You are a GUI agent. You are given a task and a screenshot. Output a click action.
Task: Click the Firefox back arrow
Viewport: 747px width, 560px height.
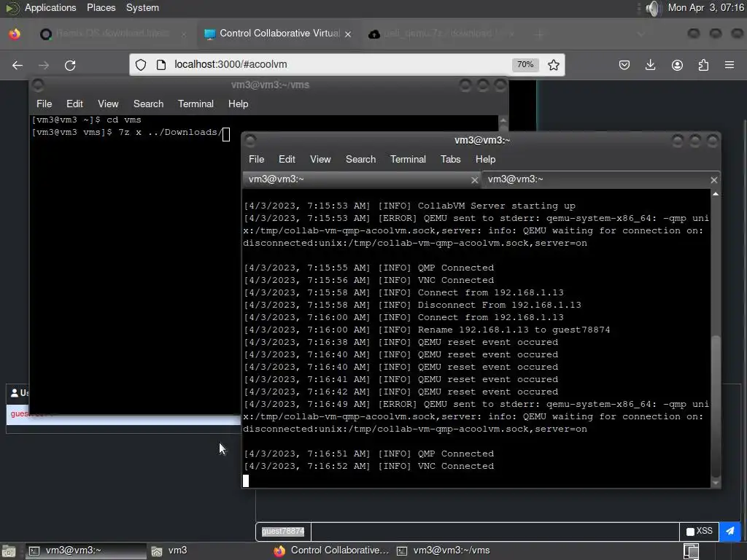click(18, 65)
